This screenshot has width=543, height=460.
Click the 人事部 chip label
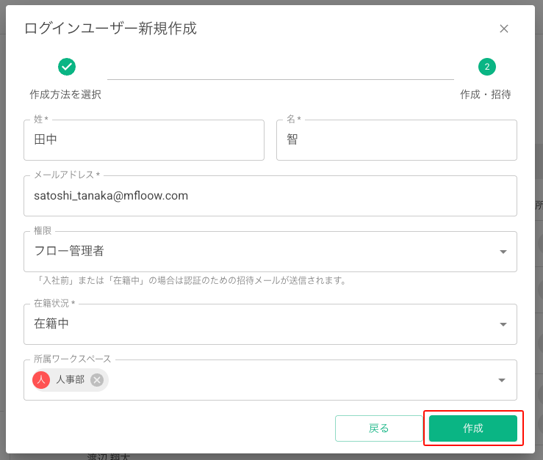[x=70, y=380]
